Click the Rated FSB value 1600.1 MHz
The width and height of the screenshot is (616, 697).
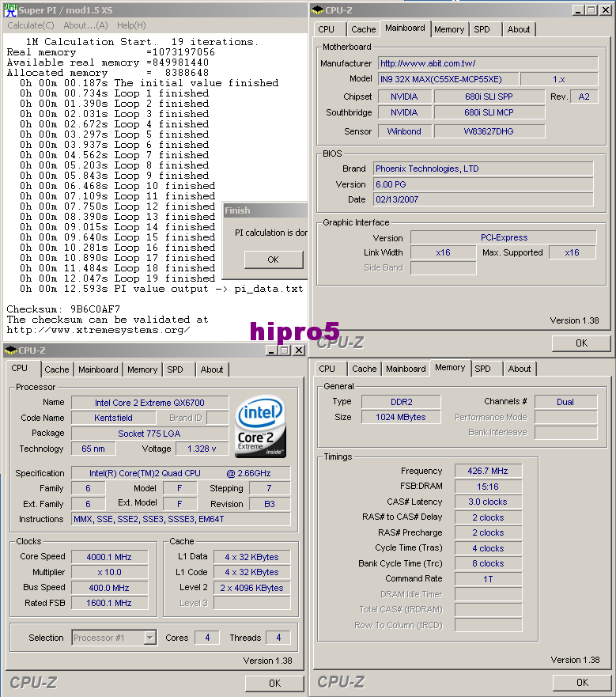pos(109,603)
